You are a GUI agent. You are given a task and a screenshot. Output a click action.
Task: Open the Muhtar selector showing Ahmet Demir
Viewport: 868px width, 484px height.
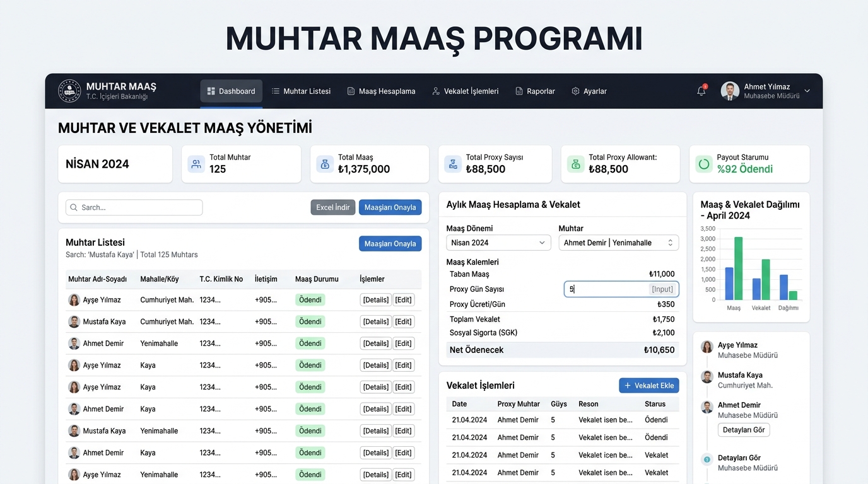click(619, 243)
